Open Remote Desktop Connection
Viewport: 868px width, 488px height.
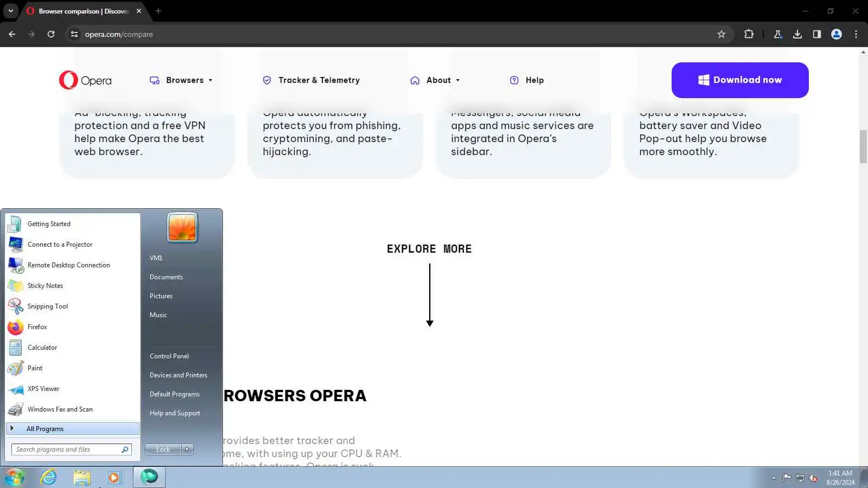tap(73, 265)
